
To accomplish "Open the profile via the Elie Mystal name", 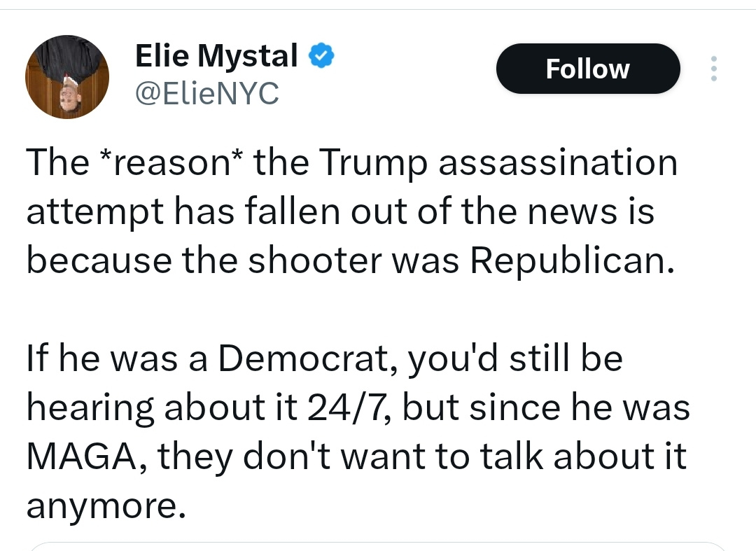I will 216,55.
